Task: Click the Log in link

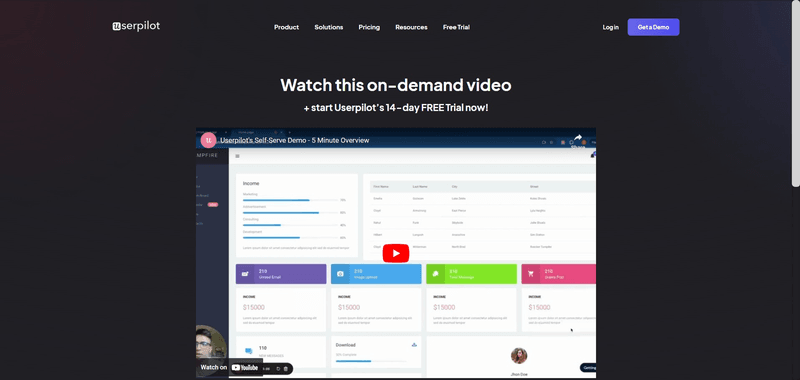Action: 610,28
